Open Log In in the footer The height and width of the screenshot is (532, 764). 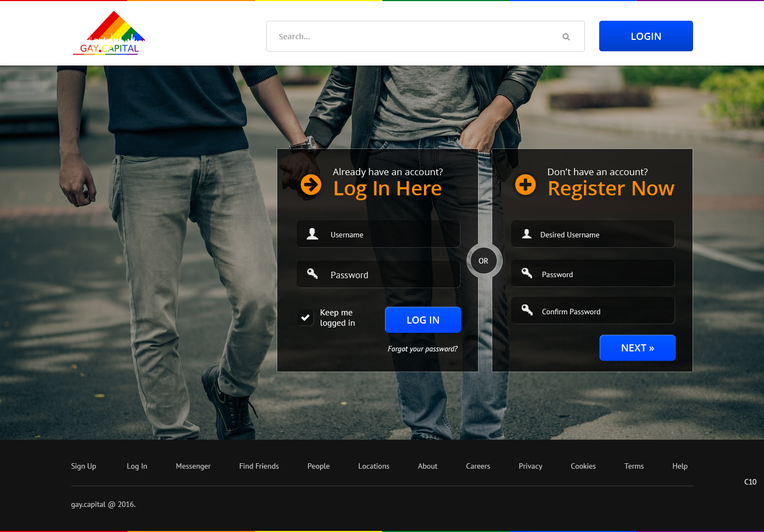[x=137, y=466]
